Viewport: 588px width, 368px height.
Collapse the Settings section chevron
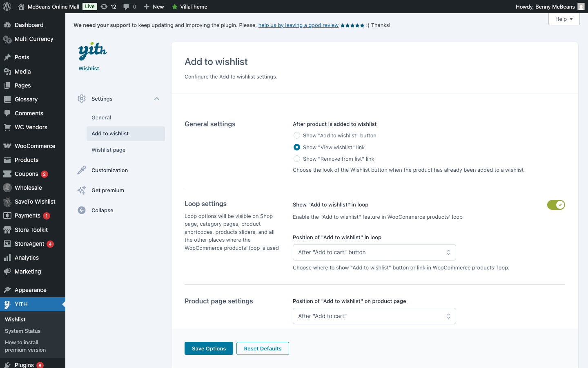(157, 99)
